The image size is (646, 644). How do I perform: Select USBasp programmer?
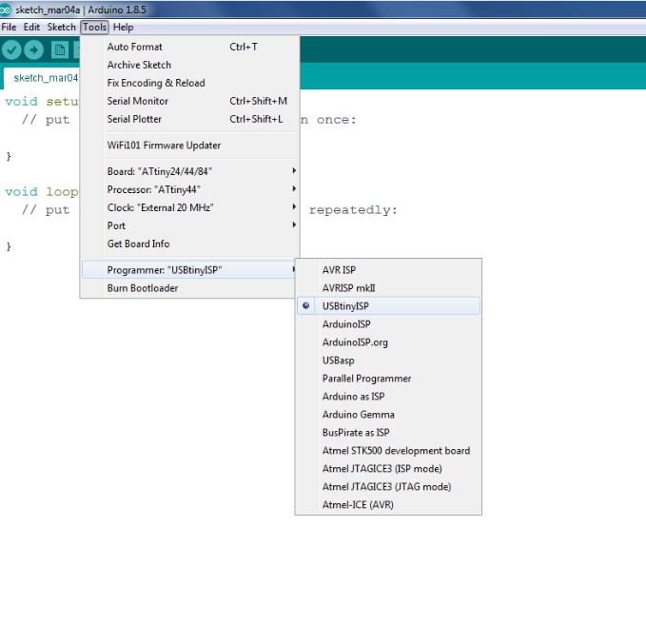click(x=388, y=361)
